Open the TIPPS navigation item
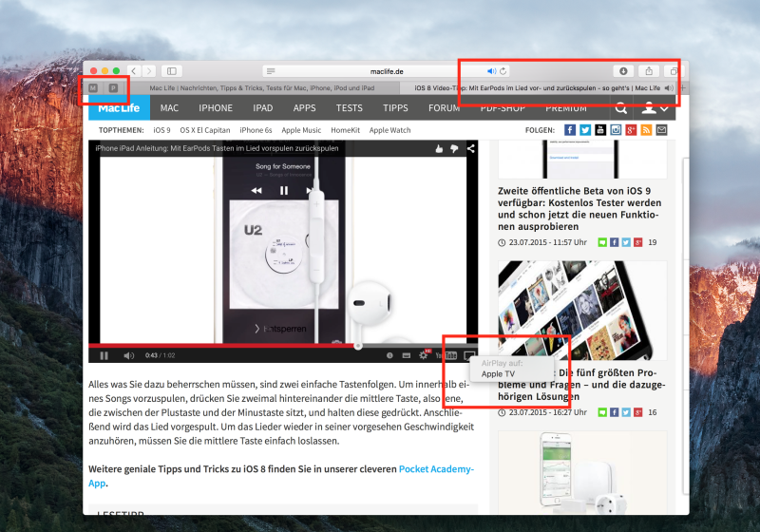The width and height of the screenshot is (760, 532). pos(395,108)
